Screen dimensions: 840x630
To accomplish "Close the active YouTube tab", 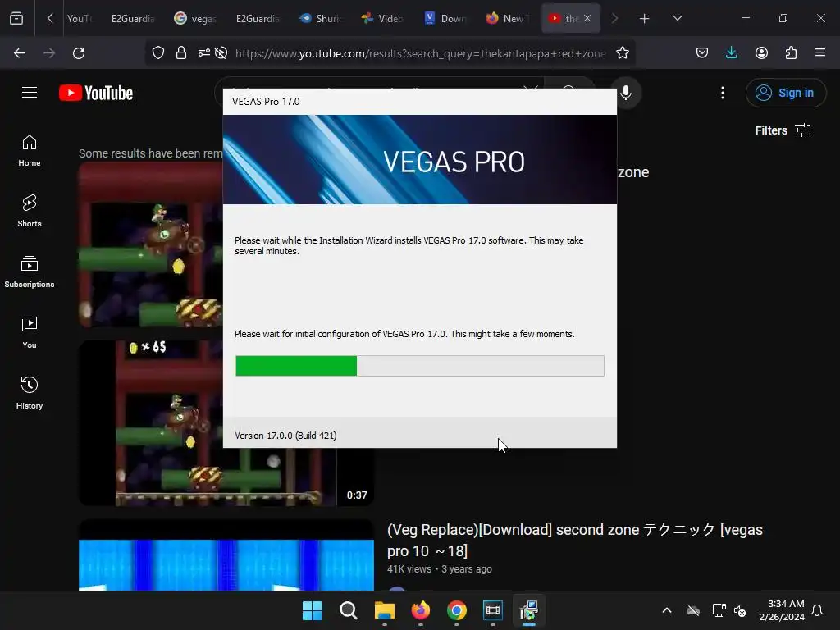I will click(x=587, y=18).
